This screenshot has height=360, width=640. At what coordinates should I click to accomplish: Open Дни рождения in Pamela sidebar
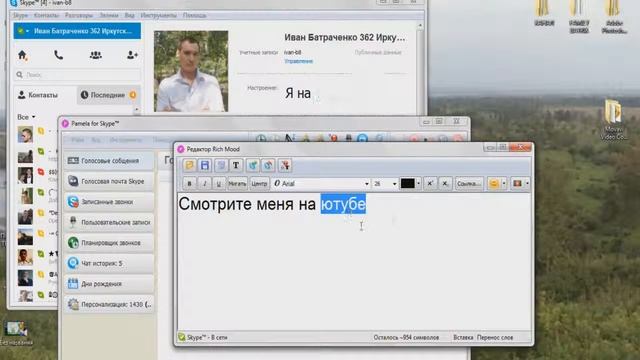[109, 284]
